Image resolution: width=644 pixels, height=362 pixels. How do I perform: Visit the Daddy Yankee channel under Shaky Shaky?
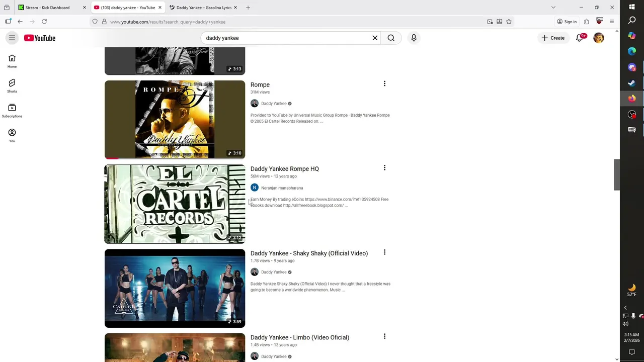click(274, 272)
